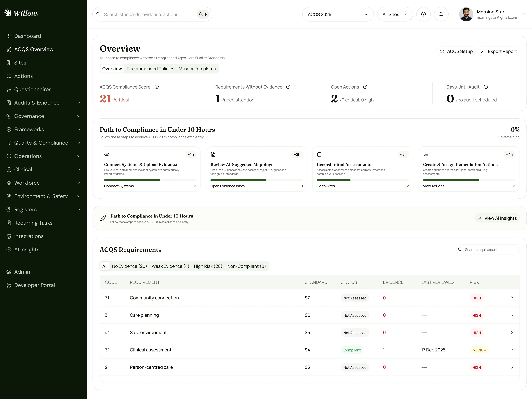Open the Developer Portal from sidebar
Viewport: 532px width, 399px height.
[34, 285]
